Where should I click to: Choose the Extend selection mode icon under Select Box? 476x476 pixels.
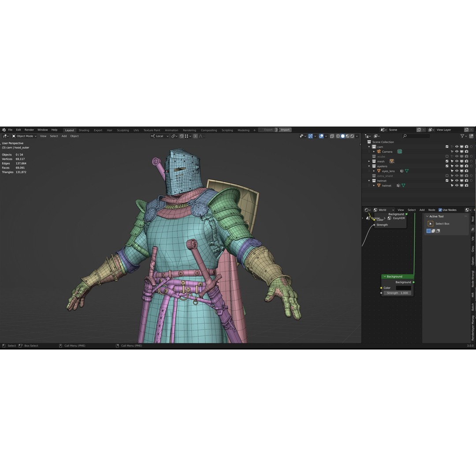pyautogui.click(x=433, y=231)
